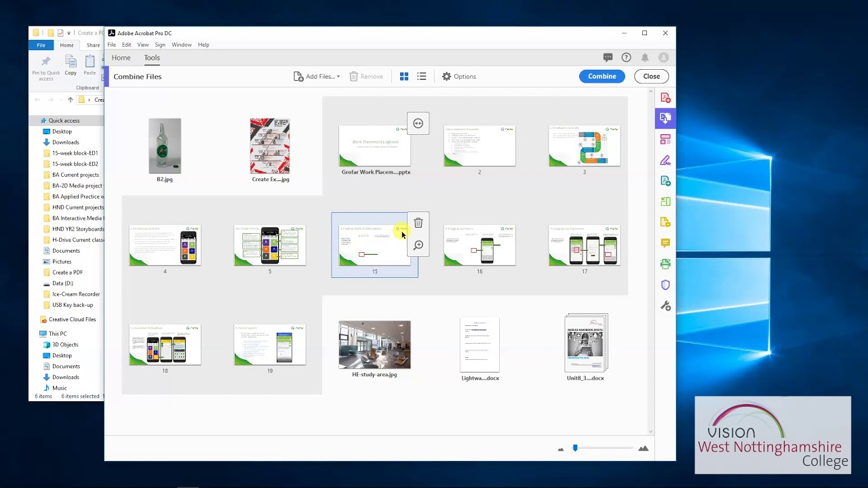868x488 pixels.
Task: Click Copy icon in Explorer ribbon
Action: coord(71,65)
